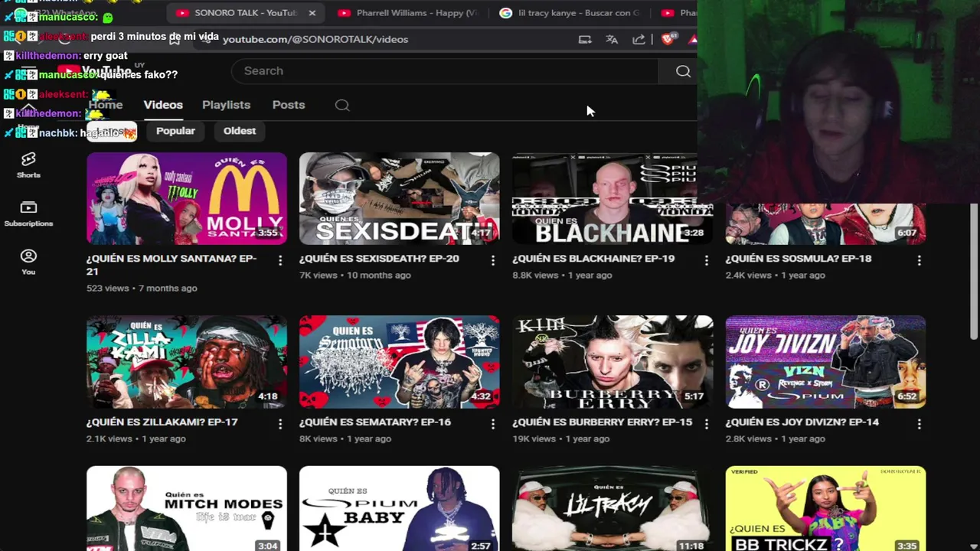Open the Lil Tracy video thumbnail
This screenshot has width=980, height=551.
(x=612, y=508)
